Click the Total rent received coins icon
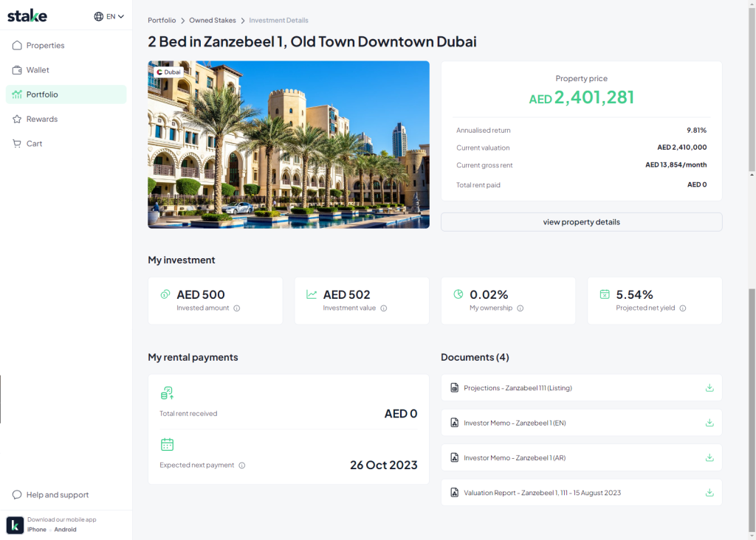Image resolution: width=756 pixels, height=540 pixels. tap(167, 393)
